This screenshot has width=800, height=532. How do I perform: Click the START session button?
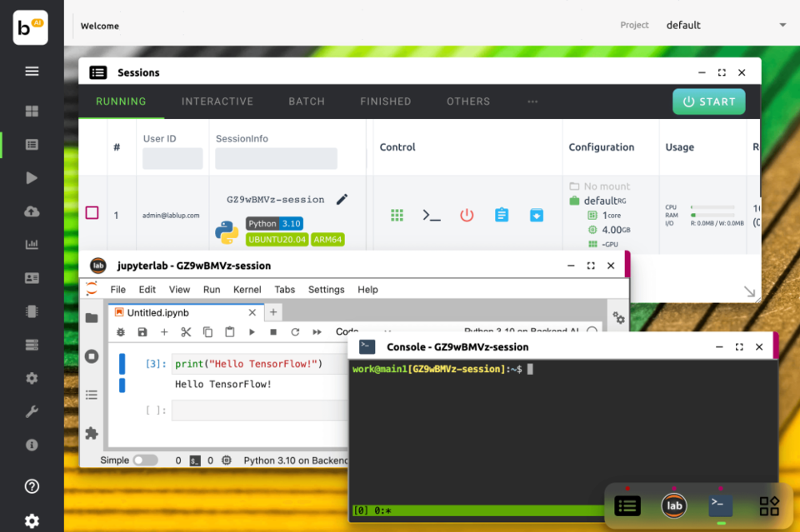tap(709, 102)
